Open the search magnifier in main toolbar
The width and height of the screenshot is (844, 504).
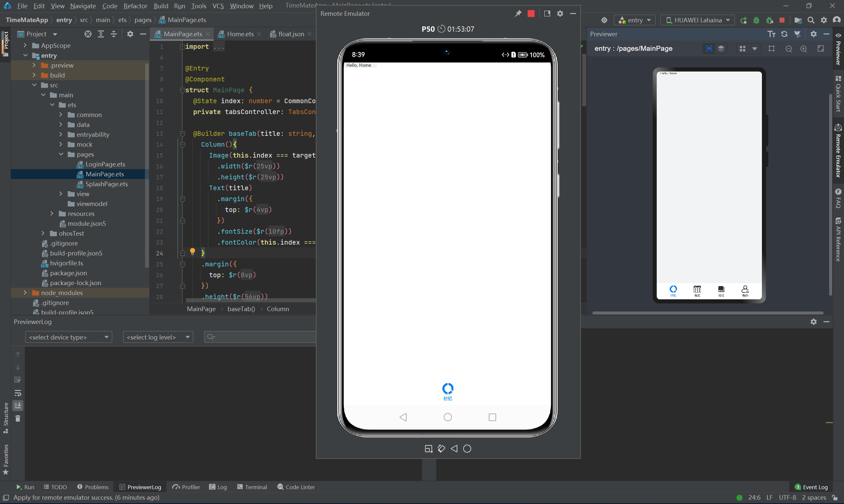[x=811, y=20]
